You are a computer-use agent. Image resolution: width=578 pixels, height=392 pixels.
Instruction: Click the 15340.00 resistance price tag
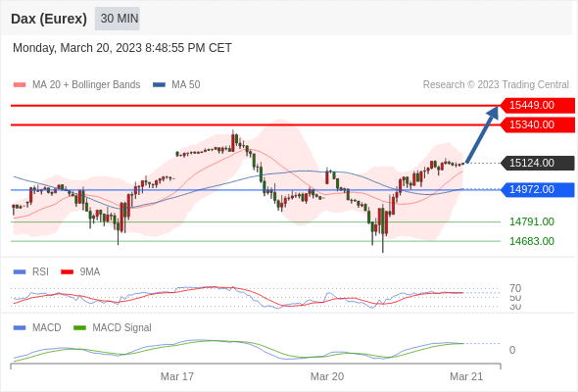point(537,125)
